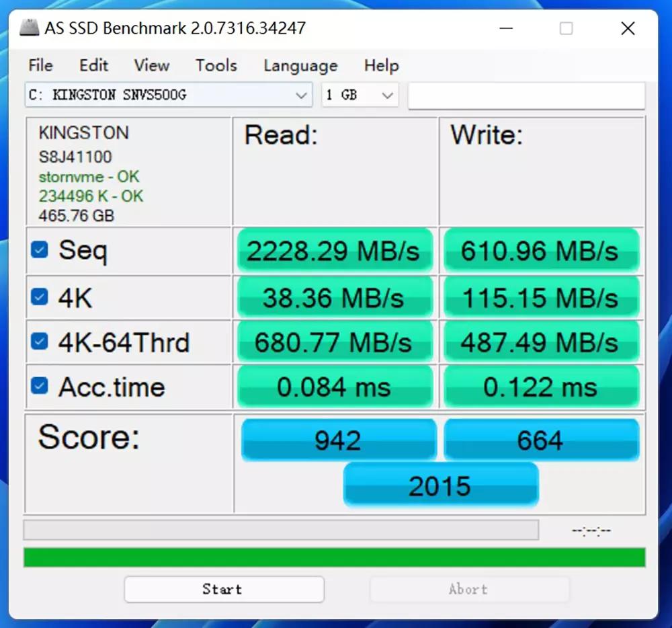Click the KINGSTON drive name in info panel

pos(83,132)
